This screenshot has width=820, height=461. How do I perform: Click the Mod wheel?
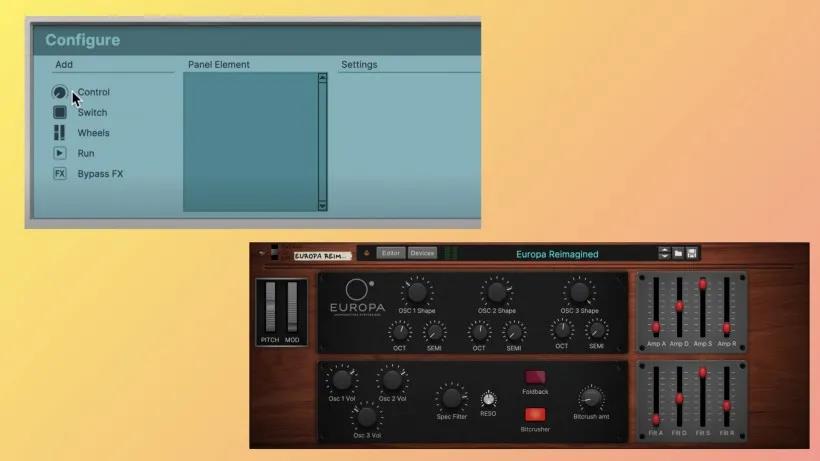point(292,307)
